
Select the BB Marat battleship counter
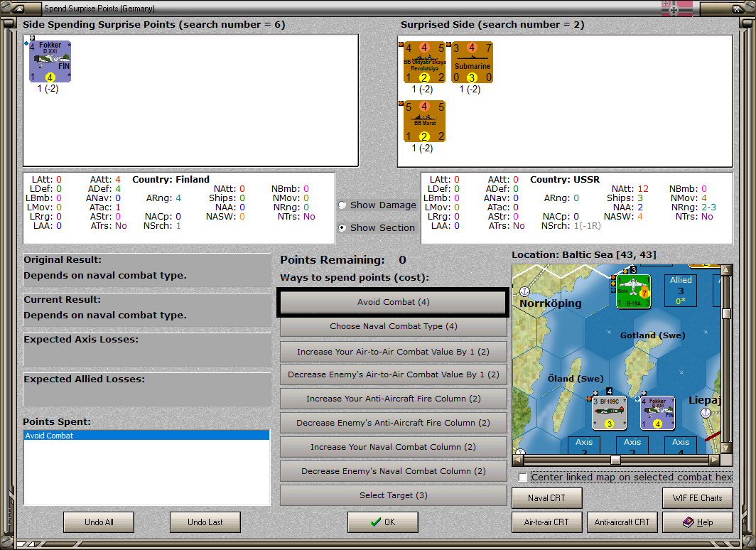(424, 122)
